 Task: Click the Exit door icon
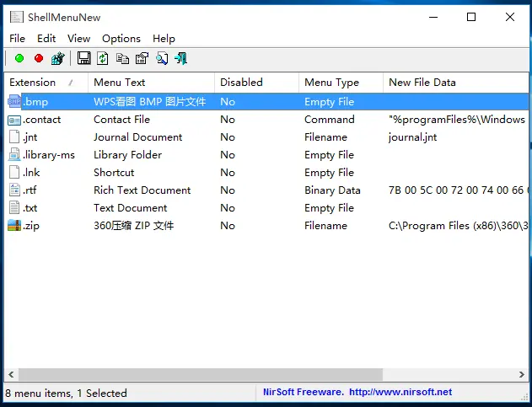tap(180, 58)
